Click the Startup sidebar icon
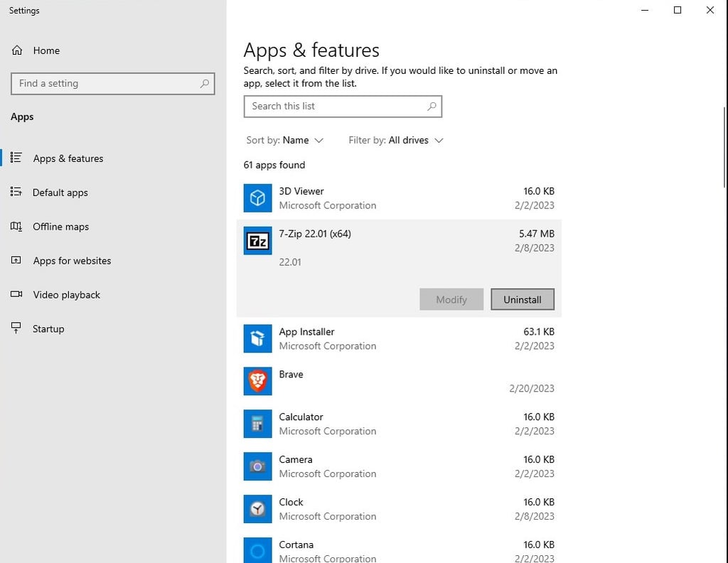 pyautogui.click(x=16, y=328)
